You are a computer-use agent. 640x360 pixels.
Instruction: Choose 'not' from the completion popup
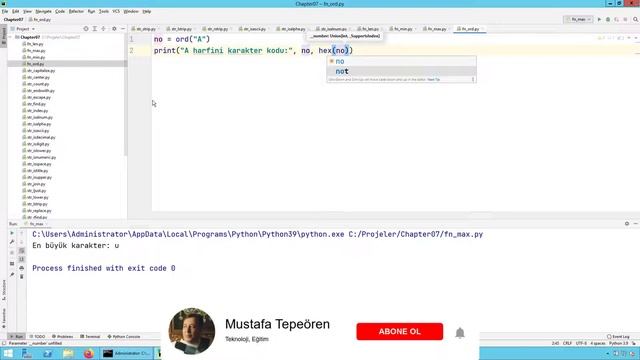pyautogui.click(x=401, y=71)
